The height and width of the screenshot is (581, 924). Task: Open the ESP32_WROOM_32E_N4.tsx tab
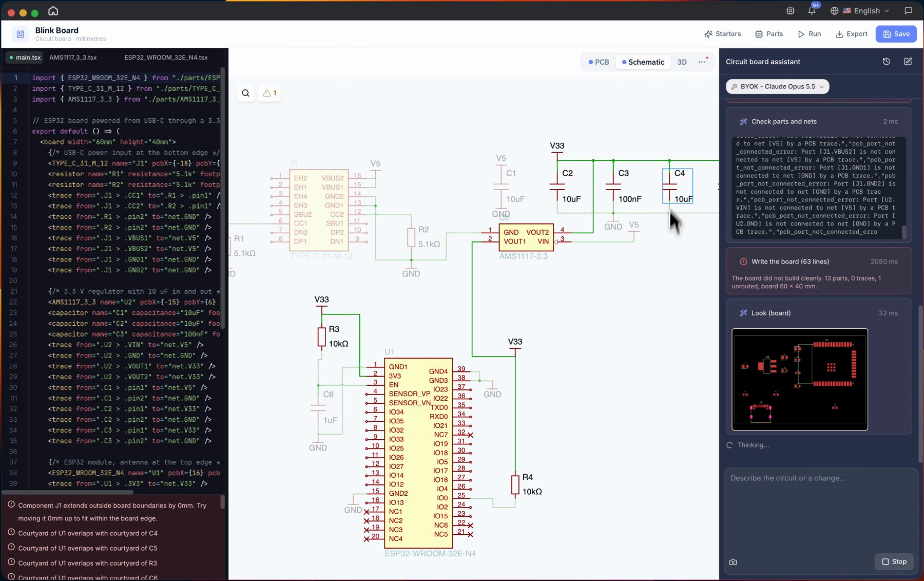point(166,58)
